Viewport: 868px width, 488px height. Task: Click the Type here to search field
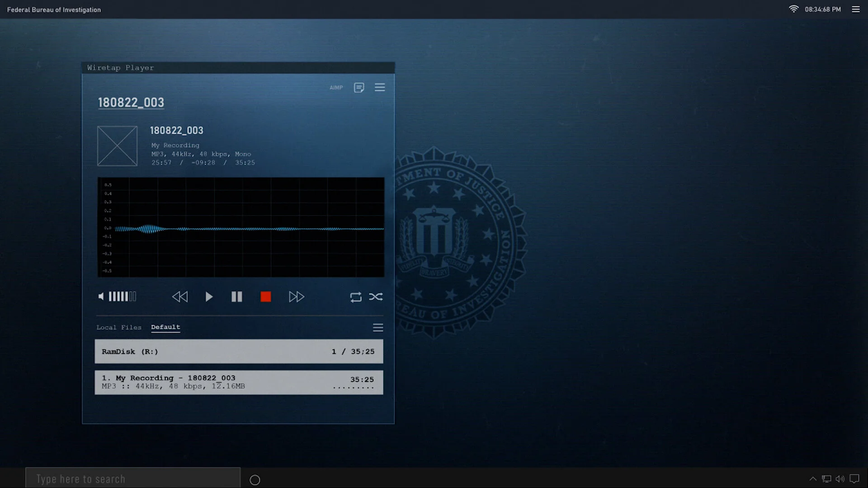point(133,479)
